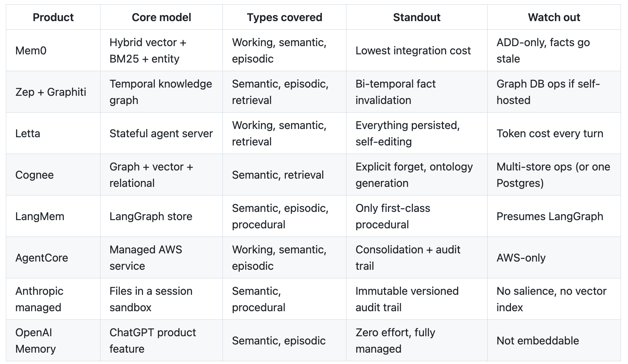Viewport: 628px width, 364px height.
Task: Select the Watch out header cell
Action: tap(554, 17)
